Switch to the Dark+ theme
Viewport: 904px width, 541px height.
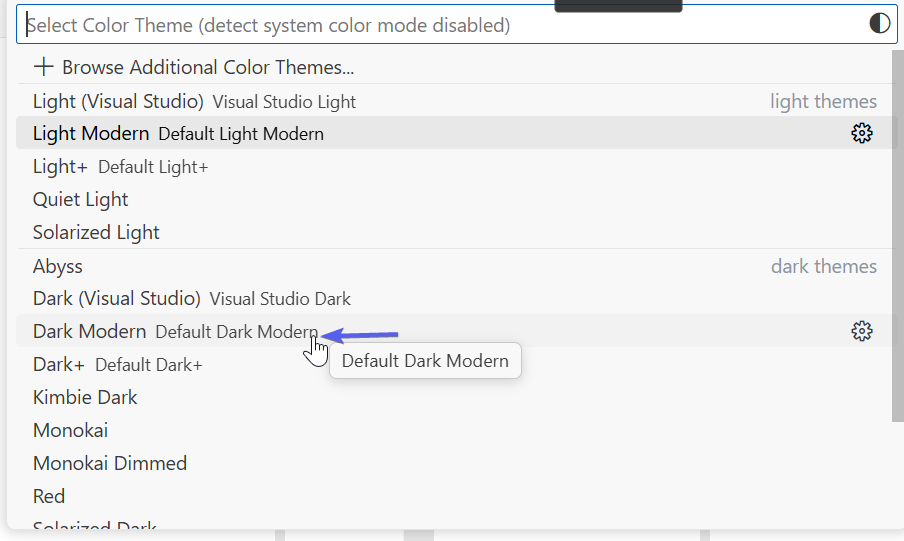coord(59,364)
